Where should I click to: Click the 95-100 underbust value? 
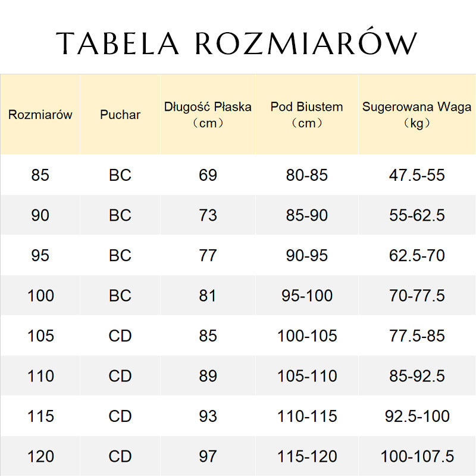(307, 295)
